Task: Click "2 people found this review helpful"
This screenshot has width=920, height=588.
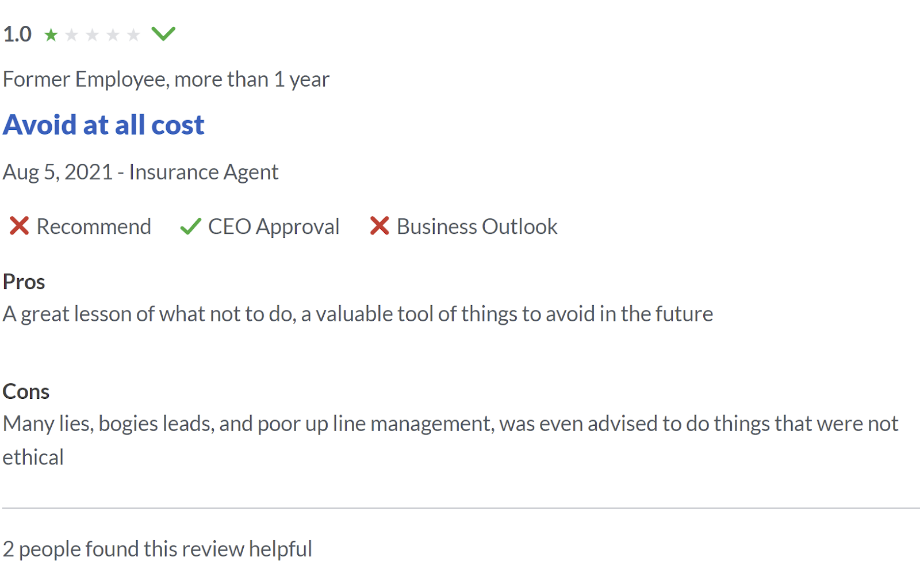Action: tap(157, 549)
